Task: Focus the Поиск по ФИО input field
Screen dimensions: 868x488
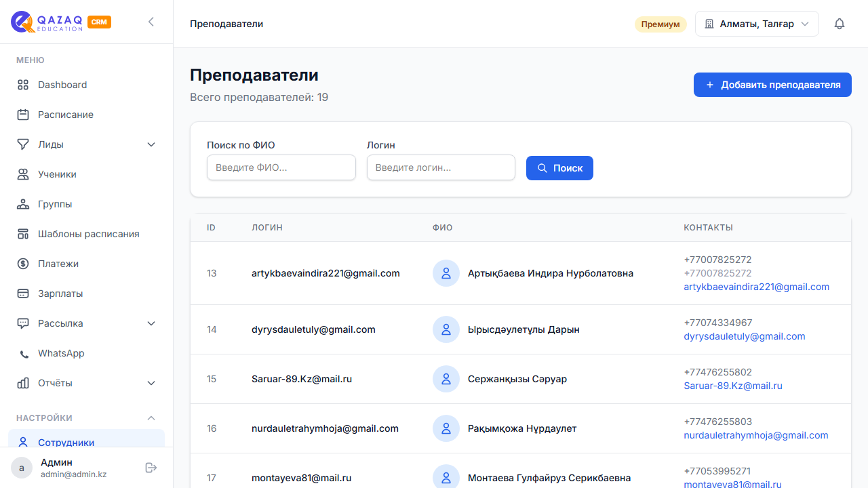Action: point(281,167)
